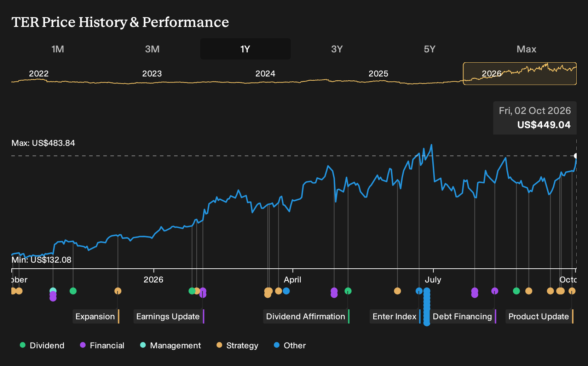
Task: Click the white current-price point on chart
Action: point(576,156)
